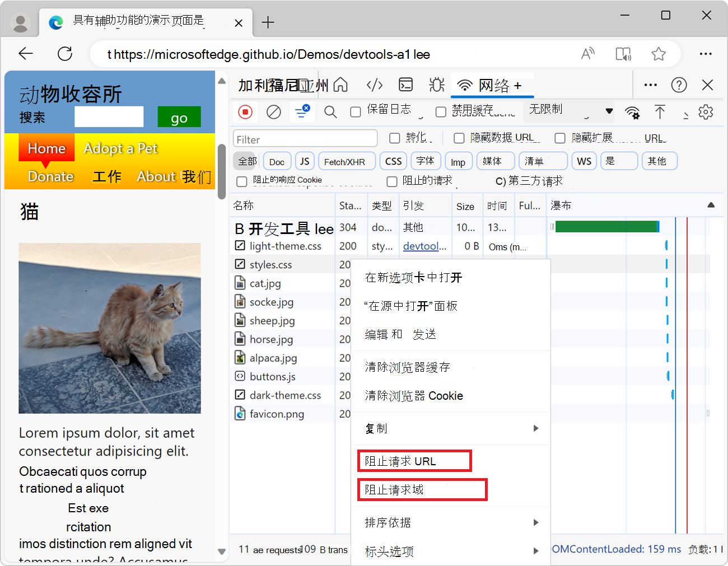
Task: Open the source code tool icon
Action: click(x=375, y=85)
